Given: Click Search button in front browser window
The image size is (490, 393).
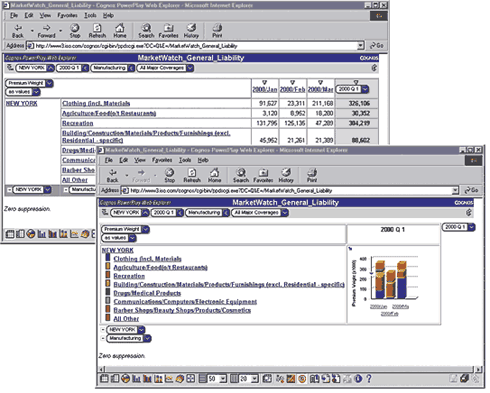Looking at the screenshot, I should pyautogui.click(x=241, y=175).
